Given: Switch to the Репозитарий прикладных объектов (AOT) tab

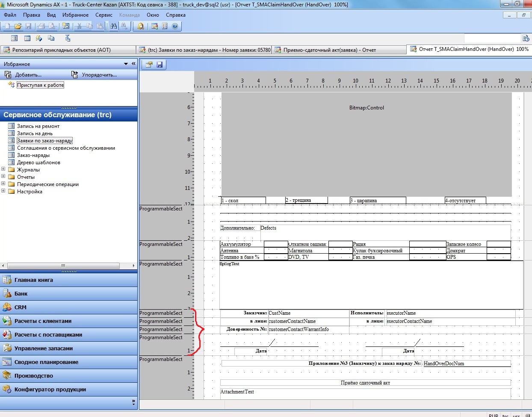Looking at the screenshot, I should [61, 50].
